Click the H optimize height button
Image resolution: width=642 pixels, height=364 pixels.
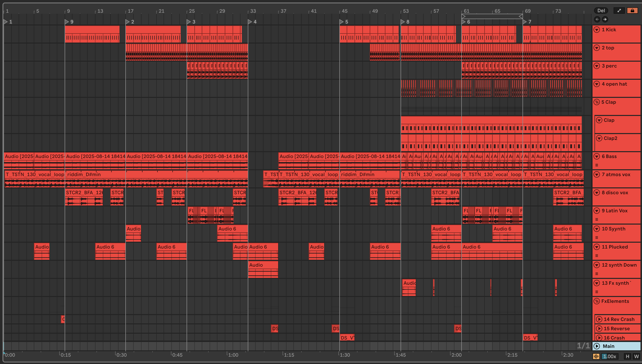coord(628,356)
